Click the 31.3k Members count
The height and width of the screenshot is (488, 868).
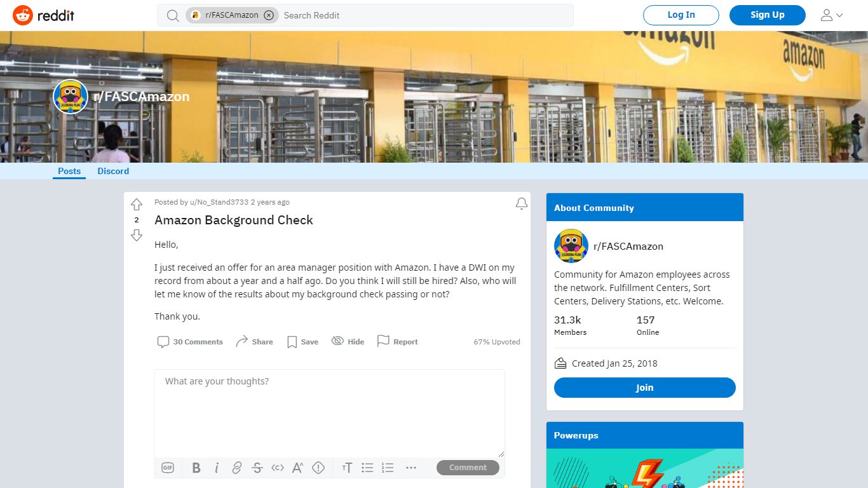571,325
